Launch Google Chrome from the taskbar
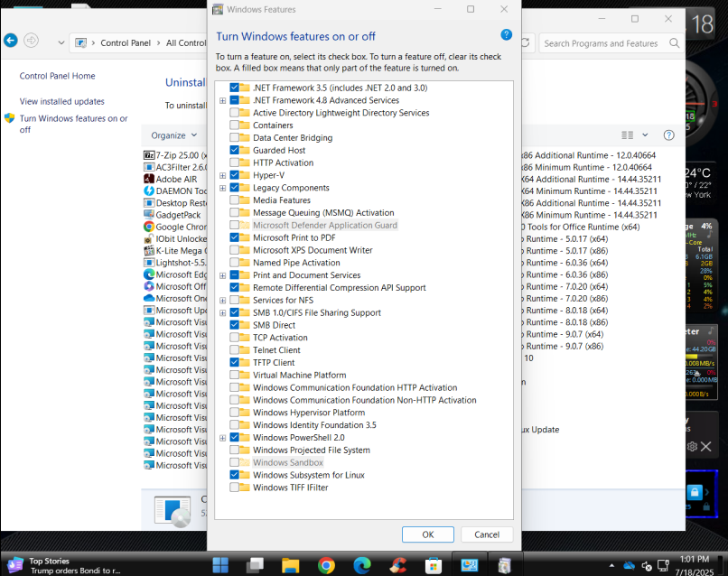This screenshot has height=576, width=728. (x=326, y=565)
